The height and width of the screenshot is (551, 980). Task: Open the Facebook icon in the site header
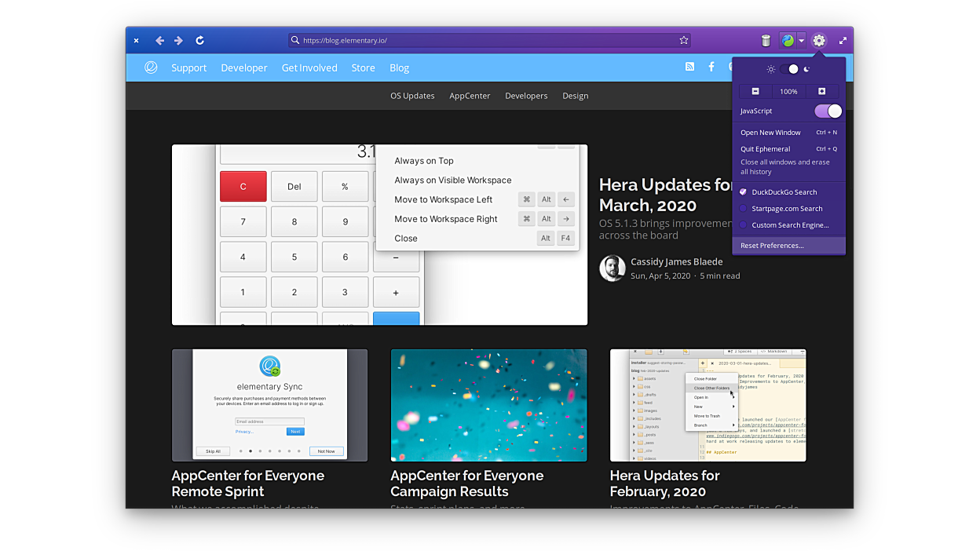click(711, 68)
